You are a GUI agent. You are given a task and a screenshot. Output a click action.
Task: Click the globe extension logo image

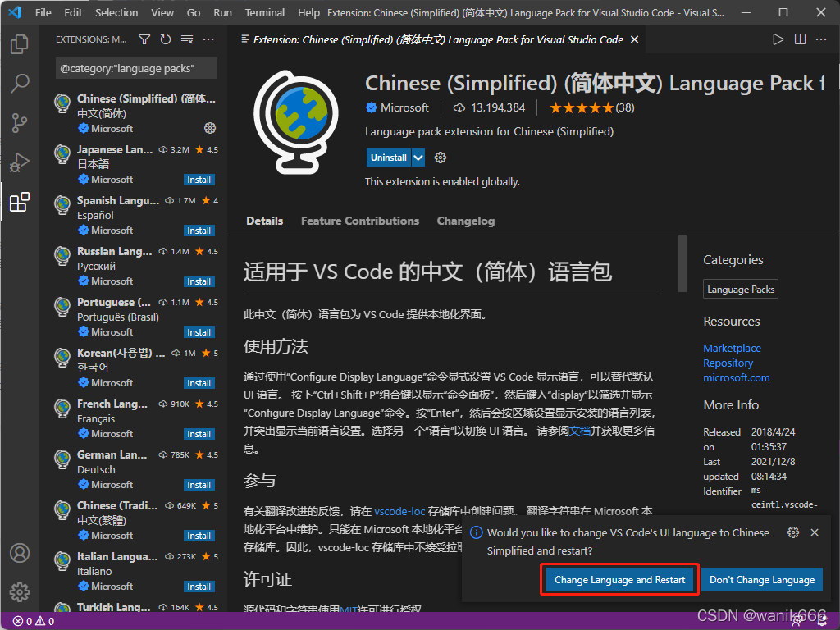tap(295, 122)
